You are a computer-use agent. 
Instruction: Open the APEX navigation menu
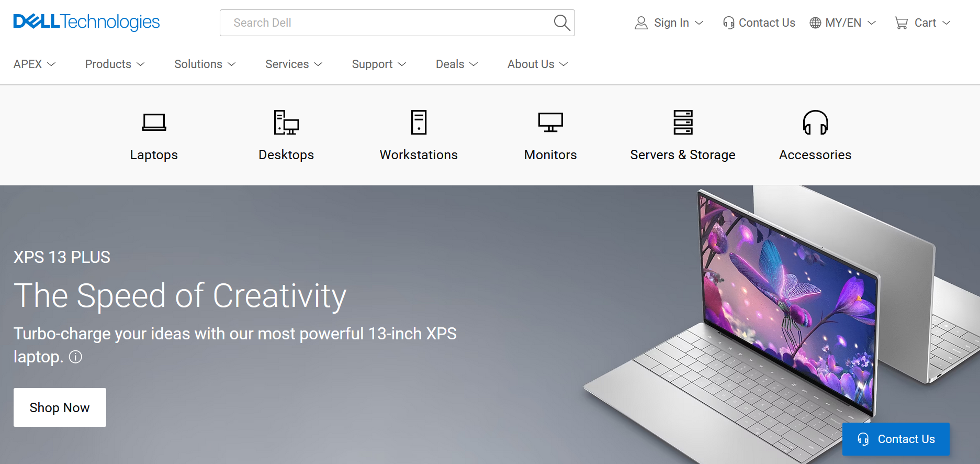point(35,64)
